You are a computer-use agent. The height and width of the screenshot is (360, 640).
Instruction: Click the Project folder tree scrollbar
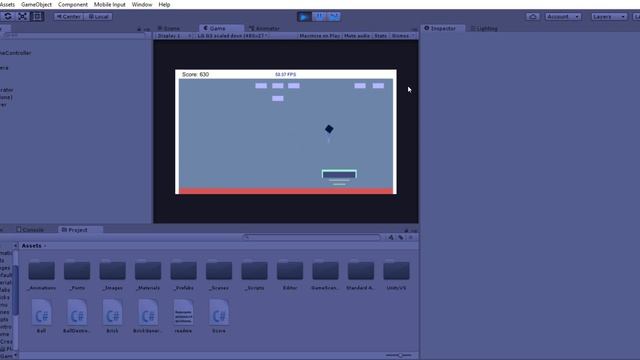click(16, 290)
